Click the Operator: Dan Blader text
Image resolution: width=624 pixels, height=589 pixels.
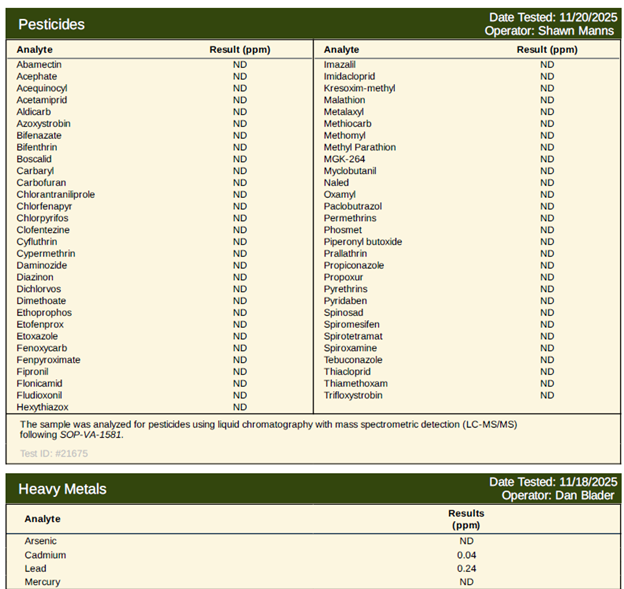(x=558, y=495)
